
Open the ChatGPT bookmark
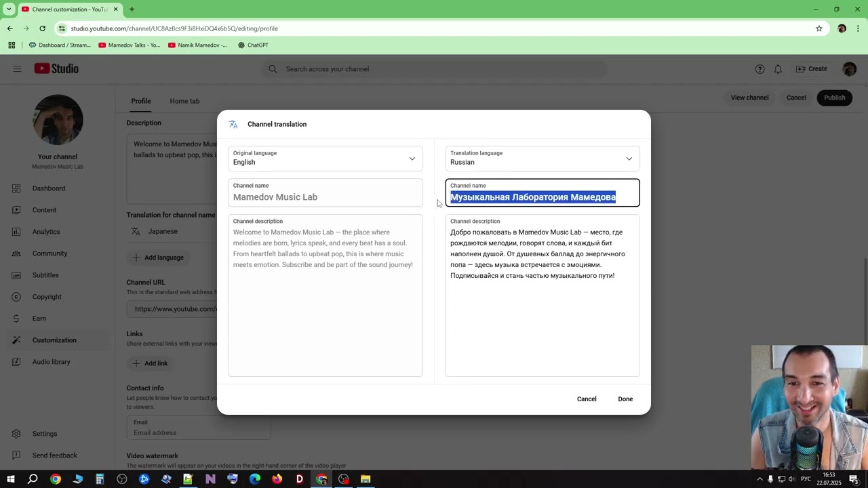[253, 45]
